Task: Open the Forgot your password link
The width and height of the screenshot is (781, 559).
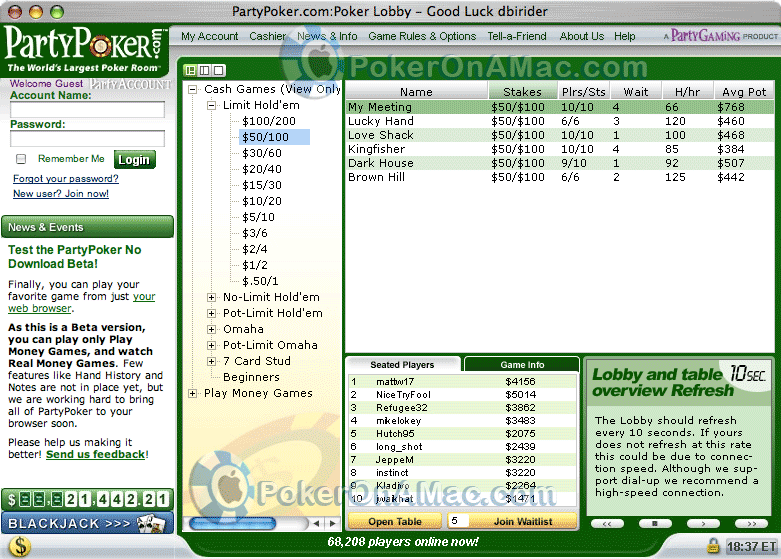Action: (66, 178)
